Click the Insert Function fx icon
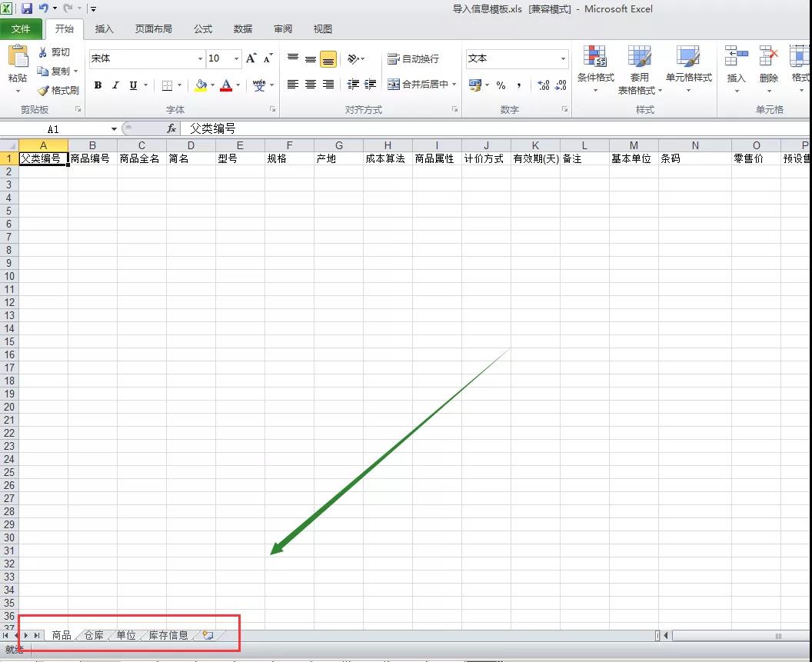The image size is (812, 662). [x=171, y=129]
